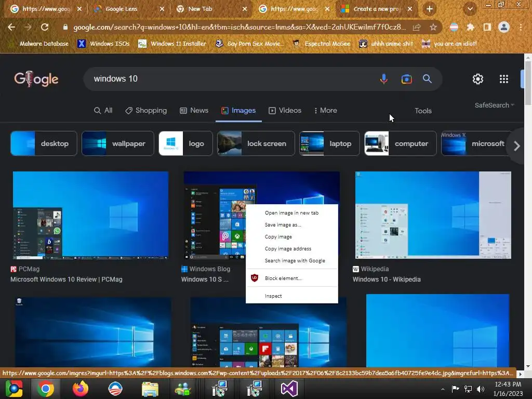Click the Google logo
Screen dimensions: 532x399
point(36,79)
